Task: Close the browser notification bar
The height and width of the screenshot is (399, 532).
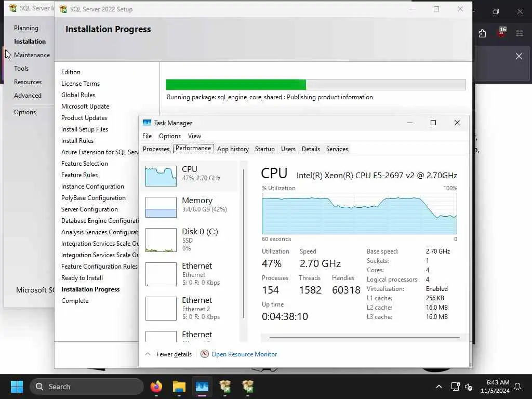Action: tap(519, 56)
